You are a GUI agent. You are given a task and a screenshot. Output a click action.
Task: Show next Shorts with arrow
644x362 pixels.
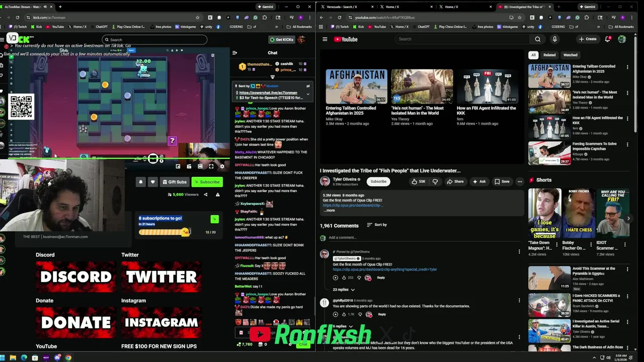pos(628,218)
